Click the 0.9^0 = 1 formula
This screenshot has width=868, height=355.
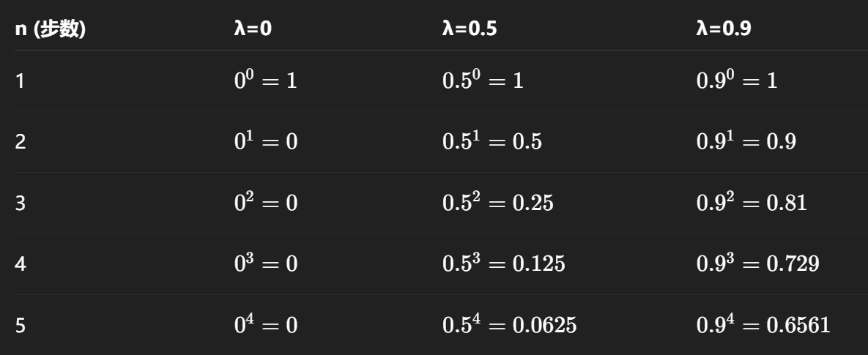tap(737, 81)
